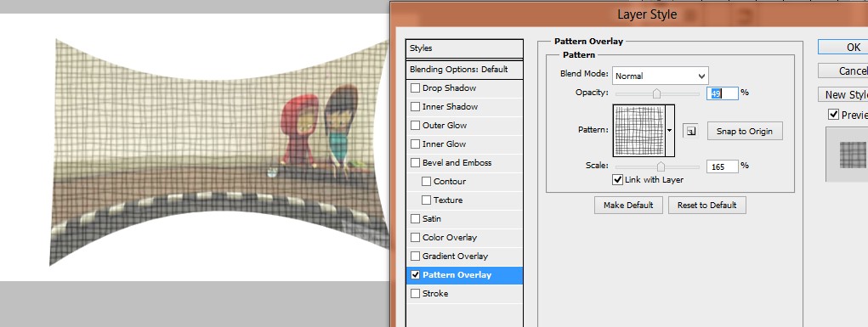Select the Gradient Overlay style label
The width and height of the screenshot is (868, 327).
tap(455, 257)
